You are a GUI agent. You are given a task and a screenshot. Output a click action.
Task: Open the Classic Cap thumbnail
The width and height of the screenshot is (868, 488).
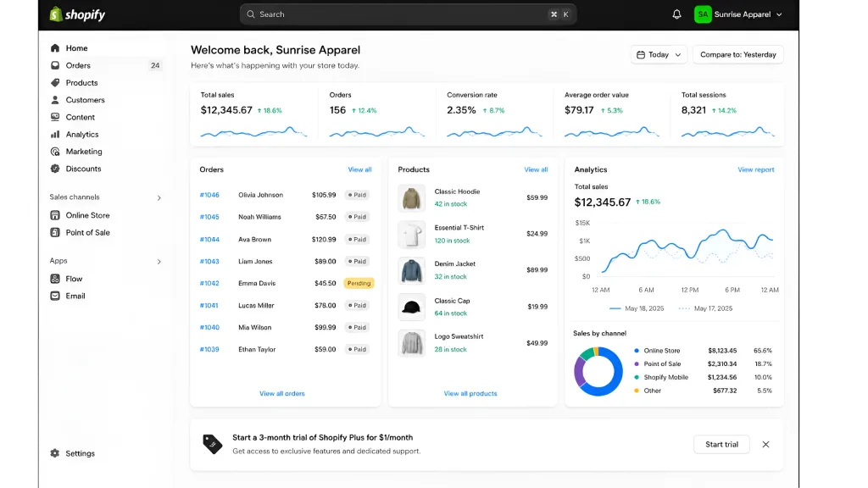click(411, 307)
